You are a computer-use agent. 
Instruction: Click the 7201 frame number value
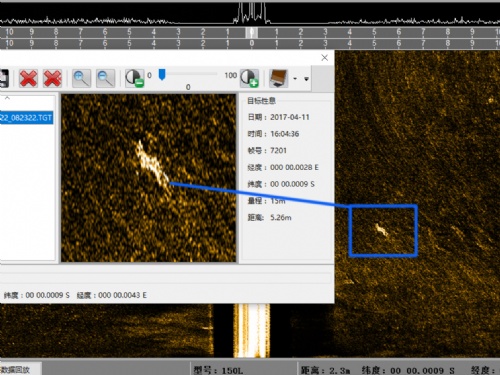point(278,151)
